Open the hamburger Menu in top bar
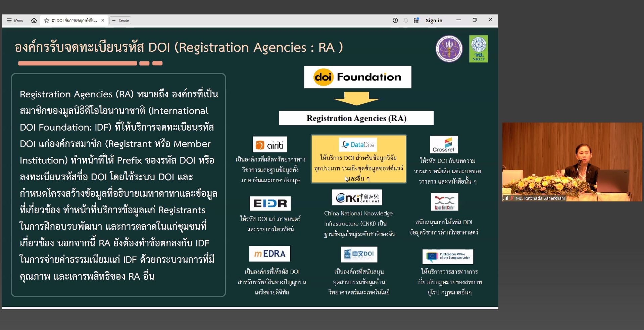The height and width of the screenshot is (330, 644). 15,20
